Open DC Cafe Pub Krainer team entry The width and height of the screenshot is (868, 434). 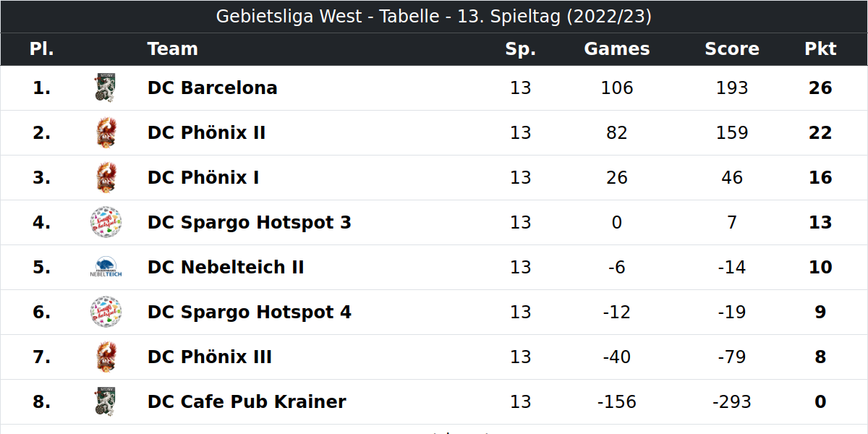(247, 402)
